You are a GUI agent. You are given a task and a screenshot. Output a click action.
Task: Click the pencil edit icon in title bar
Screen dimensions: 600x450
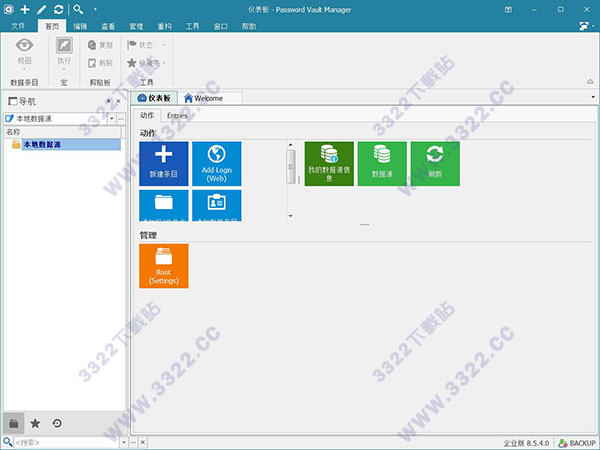[x=41, y=10]
